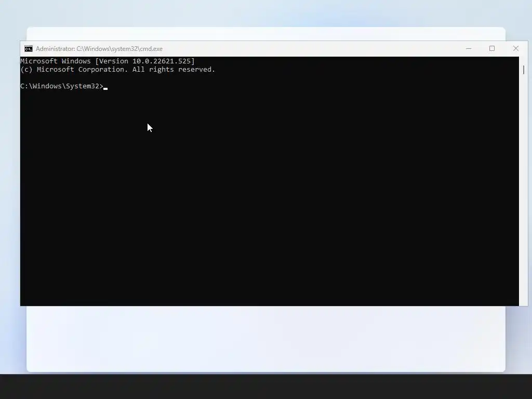
Task: Minimize the Command Prompt window
Action: 469,49
